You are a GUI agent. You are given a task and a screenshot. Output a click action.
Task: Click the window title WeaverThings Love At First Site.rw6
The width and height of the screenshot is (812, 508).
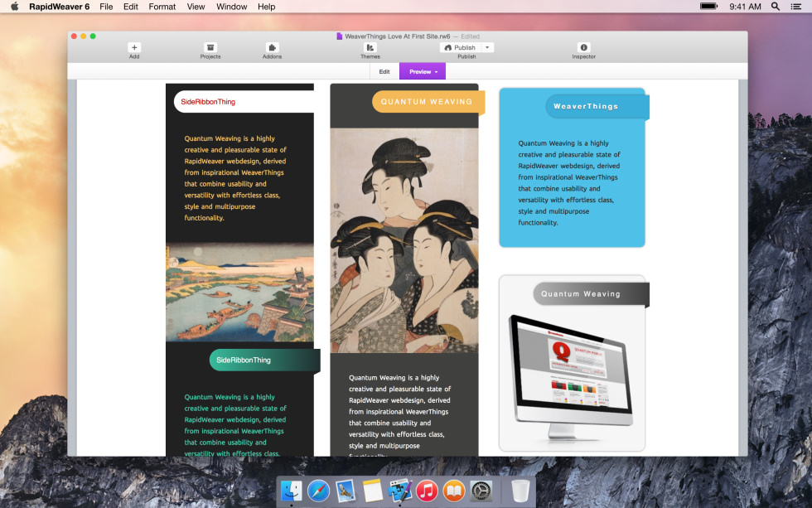pyautogui.click(x=397, y=36)
